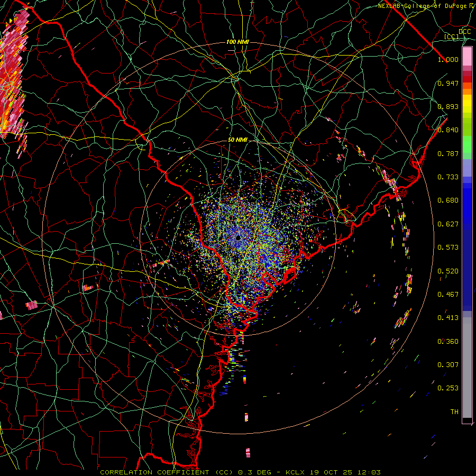Pick the gray band of the color bar
Viewport: 476px width, 476px height.
467,368
